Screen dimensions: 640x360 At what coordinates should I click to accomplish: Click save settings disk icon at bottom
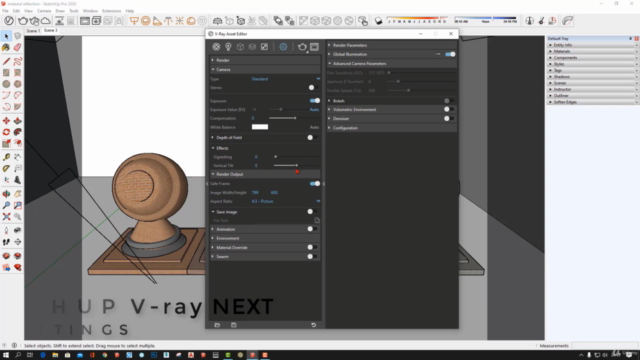[233, 325]
